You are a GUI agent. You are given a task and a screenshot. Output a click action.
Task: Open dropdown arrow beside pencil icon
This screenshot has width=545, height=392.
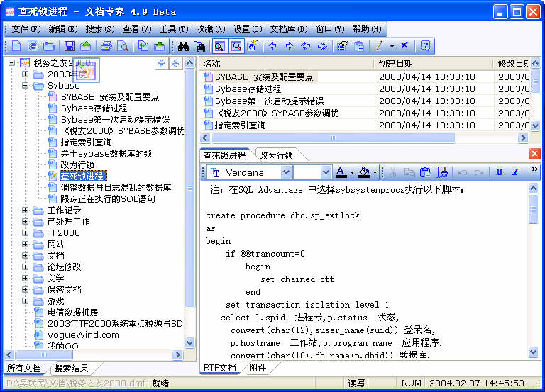click(x=392, y=46)
